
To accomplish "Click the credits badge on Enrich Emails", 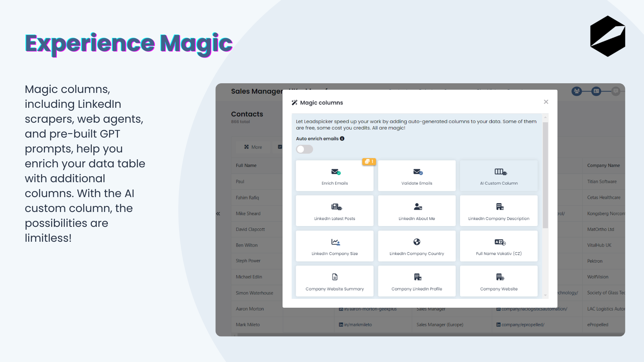I will point(369,162).
